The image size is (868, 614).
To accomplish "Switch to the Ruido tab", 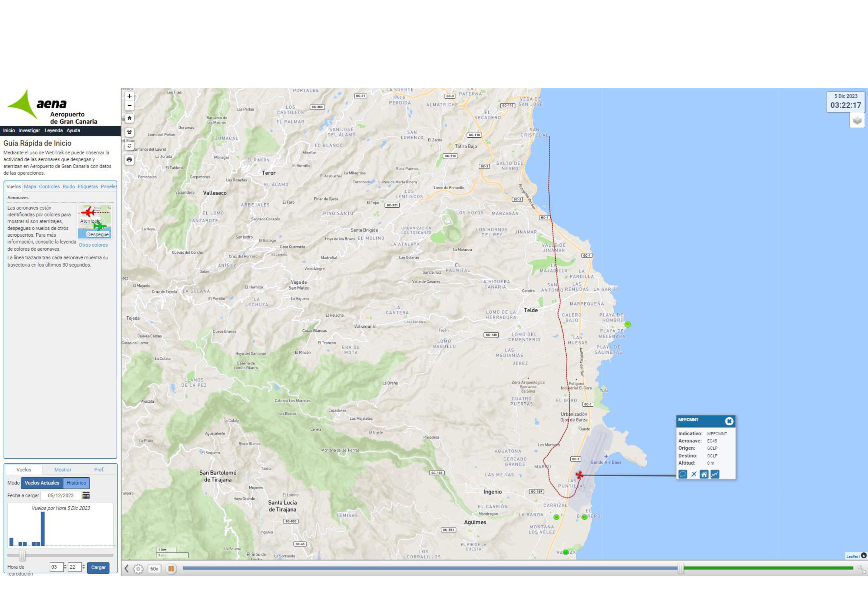I will [69, 186].
